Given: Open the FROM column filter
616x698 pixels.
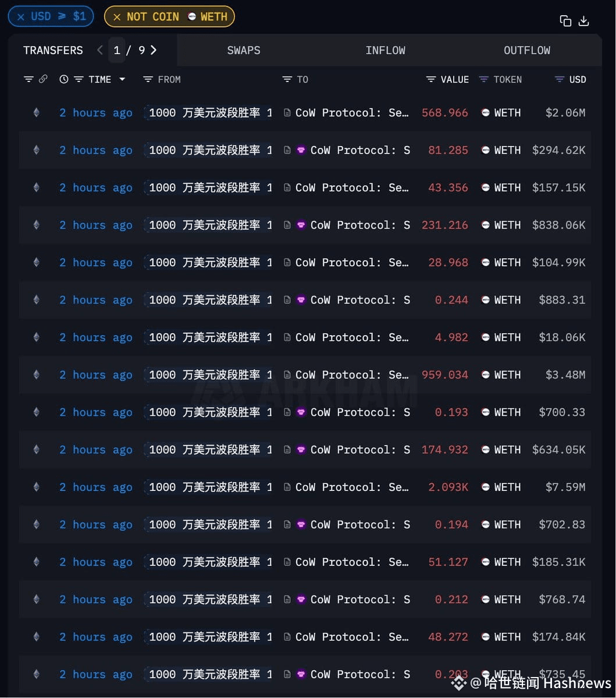Looking at the screenshot, I should pyautogui.click(x=148, y=79).
